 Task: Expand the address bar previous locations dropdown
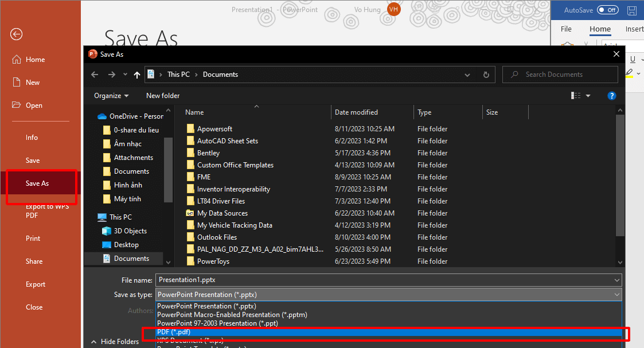467,75
